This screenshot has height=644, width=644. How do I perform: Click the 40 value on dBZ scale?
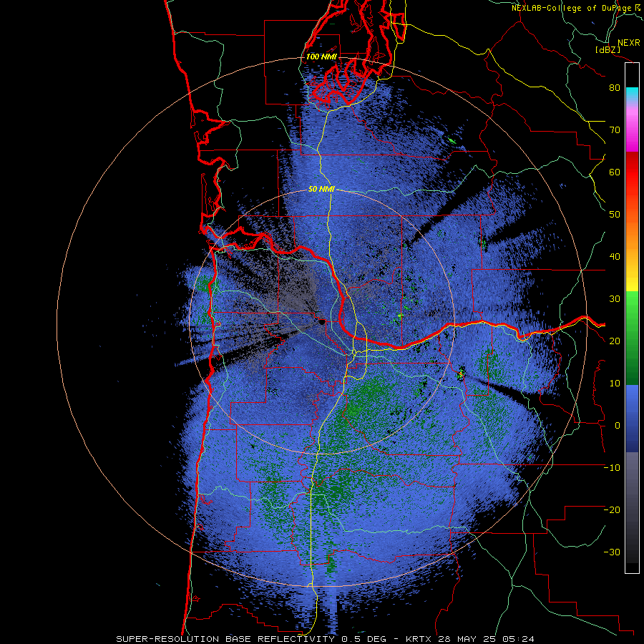(615, 257)
